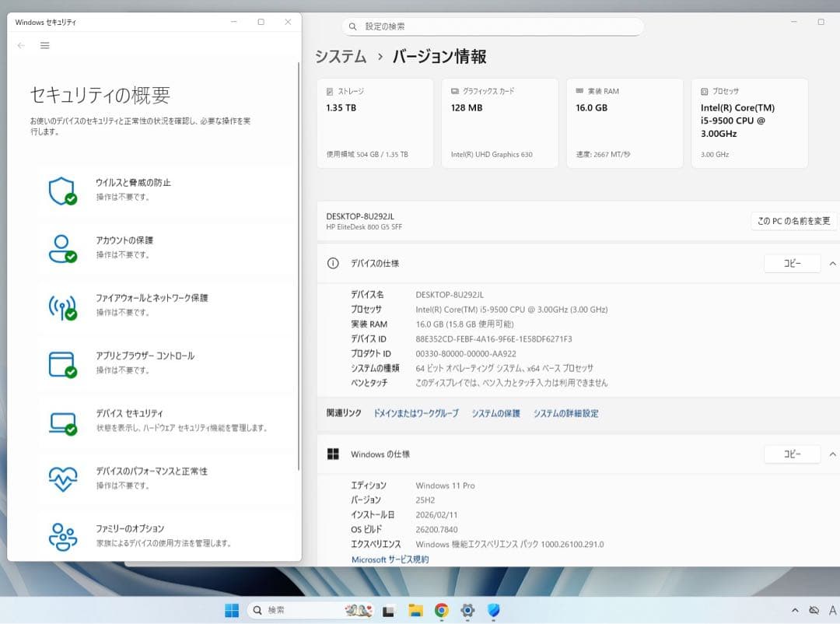
Task: Open File Explorer from the taskbar
Action: tap(415, 610)
